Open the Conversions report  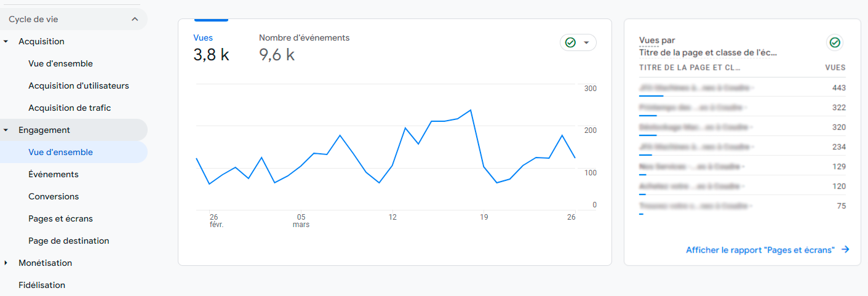pyautogui.click(x=54, y=197)
